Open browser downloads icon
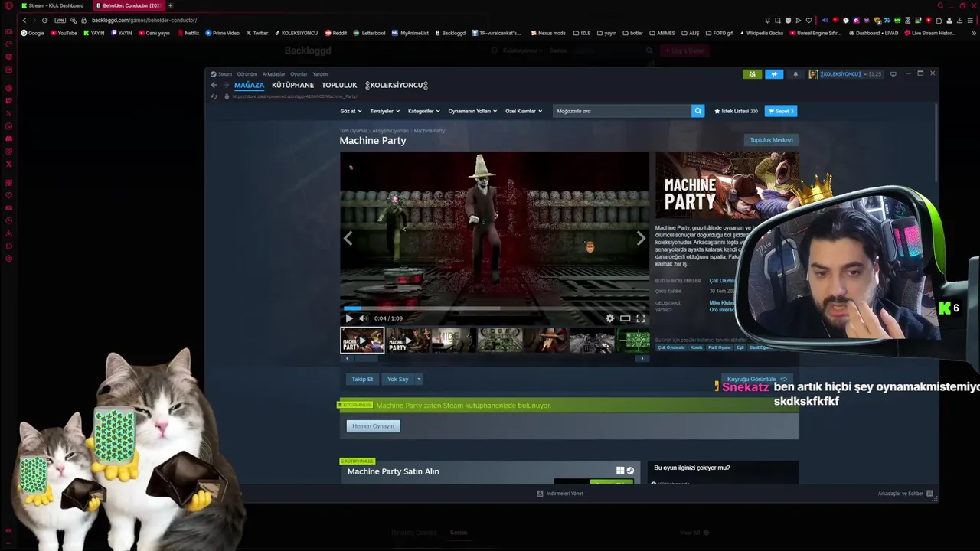 click(959, 20)
